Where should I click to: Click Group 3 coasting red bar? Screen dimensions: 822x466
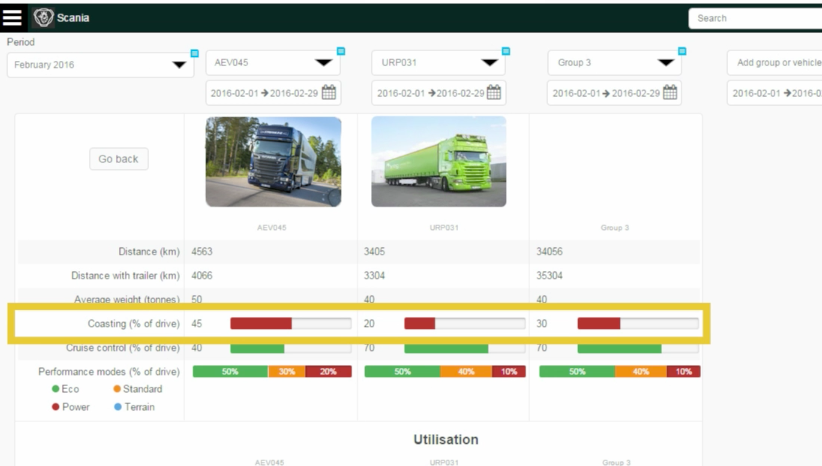point(599,323)
